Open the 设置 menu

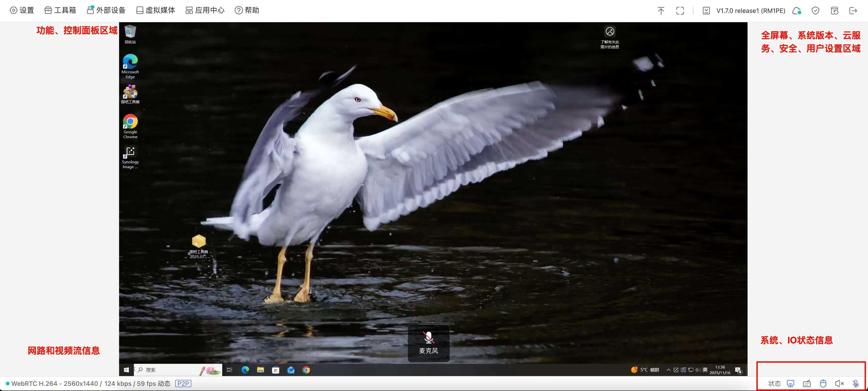[x=22, y=10]
